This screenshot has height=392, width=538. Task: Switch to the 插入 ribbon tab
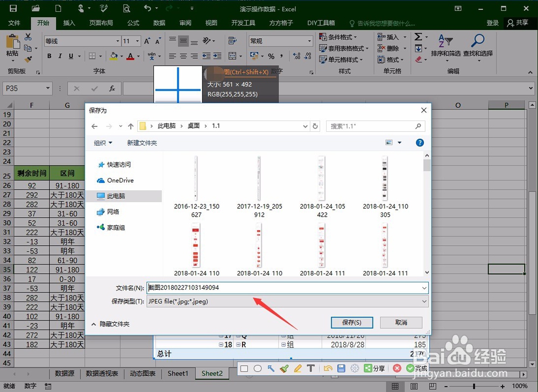coord(69,23)
